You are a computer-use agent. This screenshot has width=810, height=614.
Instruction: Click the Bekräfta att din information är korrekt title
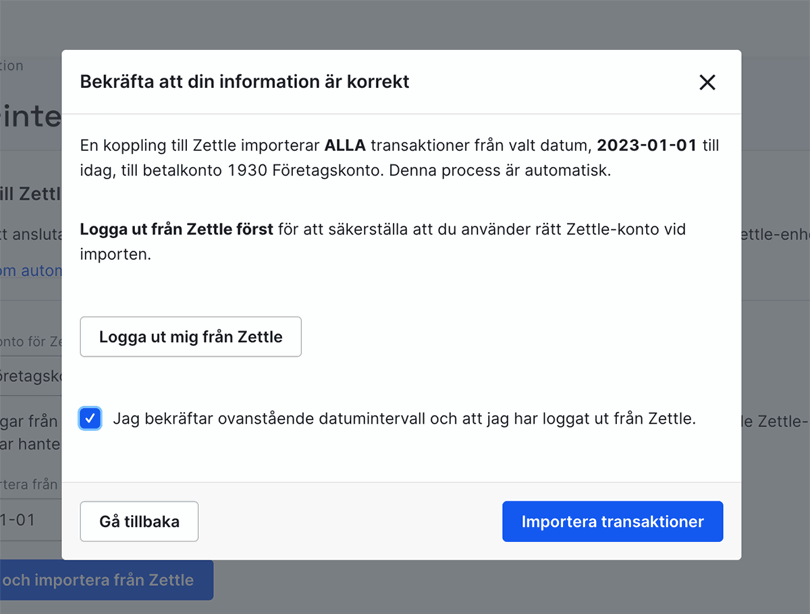[246, 82]
